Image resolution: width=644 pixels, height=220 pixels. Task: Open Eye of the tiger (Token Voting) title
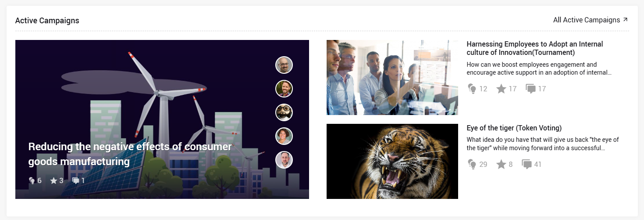514,128
